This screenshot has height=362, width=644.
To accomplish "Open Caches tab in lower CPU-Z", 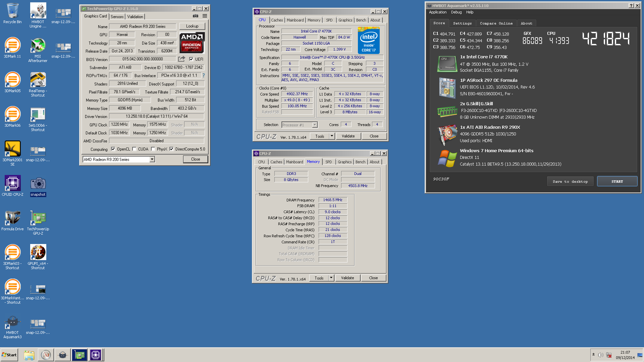I will (x=276, y=162).
